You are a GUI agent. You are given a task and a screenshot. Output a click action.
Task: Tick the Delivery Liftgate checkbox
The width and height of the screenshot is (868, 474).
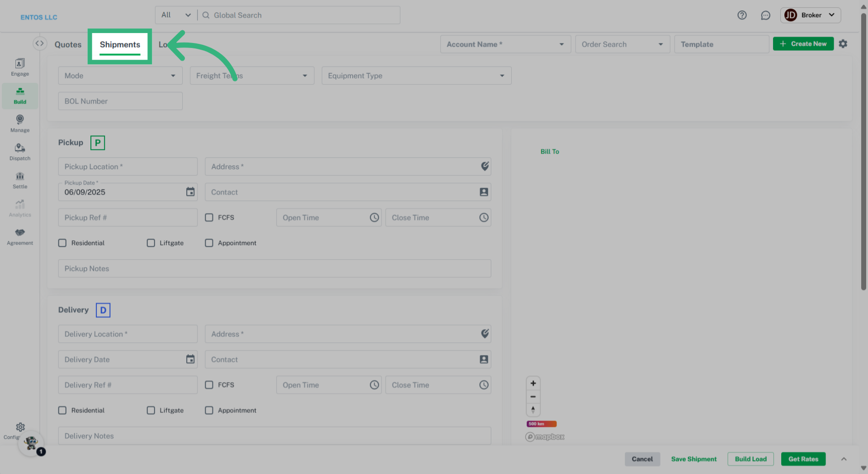[x=151, y=410]
